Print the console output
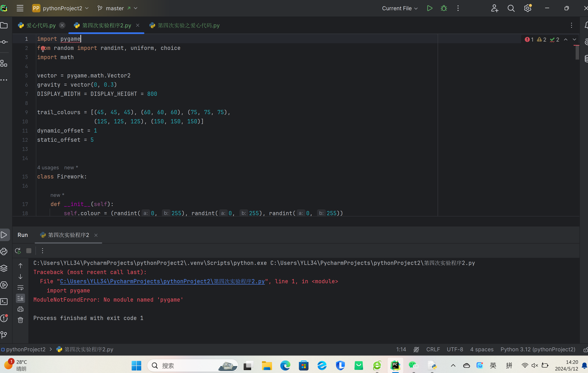This screenshot has height=373, width=588. coord(20,309)
